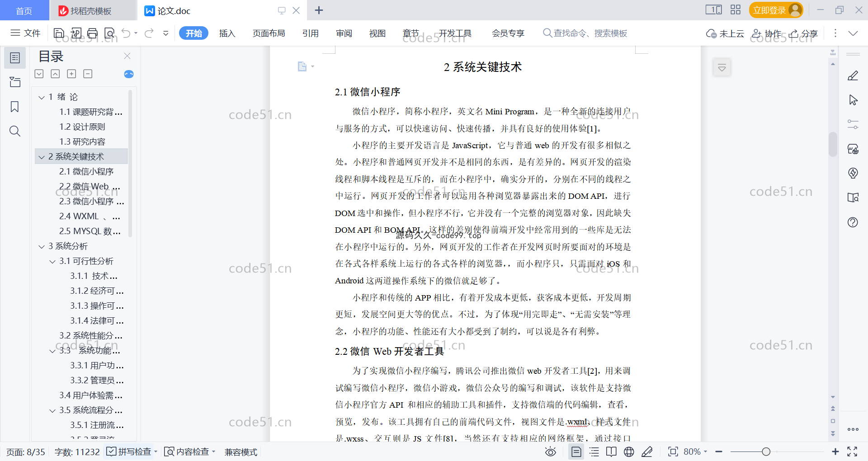Screen dimensions: 868x461
Task: Jump to 2.5 MYSQL 数 in outline
Action: click(90, 231)
